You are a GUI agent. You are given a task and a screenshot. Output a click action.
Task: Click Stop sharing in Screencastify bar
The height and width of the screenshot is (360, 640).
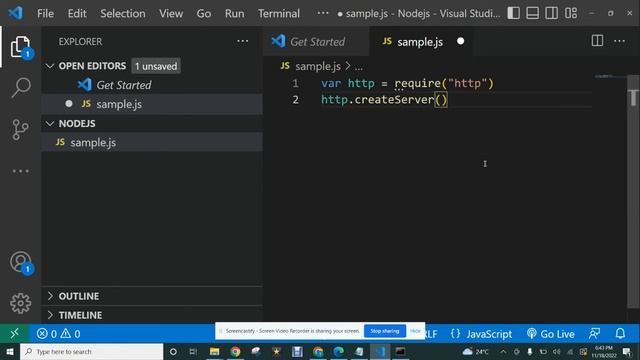click(384, 331)
